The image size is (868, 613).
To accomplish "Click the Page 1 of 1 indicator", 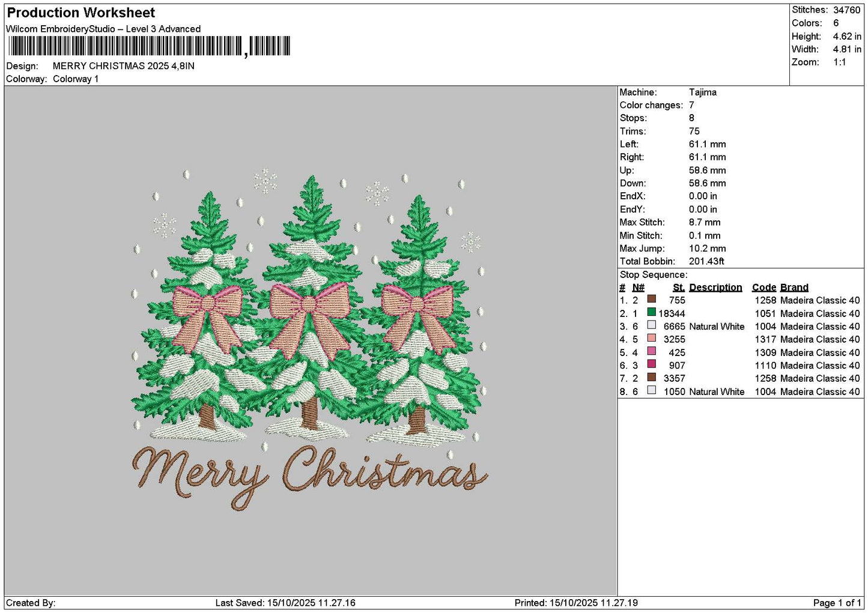I will tap(837, 603).
